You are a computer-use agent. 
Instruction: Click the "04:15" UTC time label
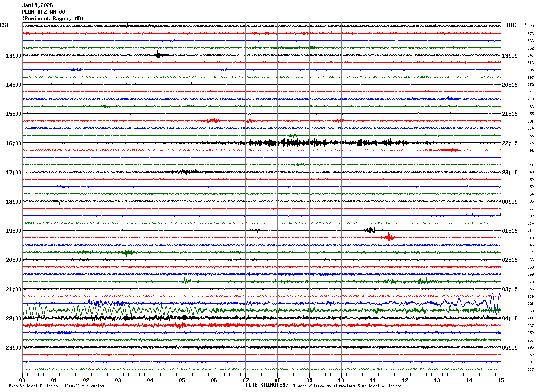coord(509,319)
